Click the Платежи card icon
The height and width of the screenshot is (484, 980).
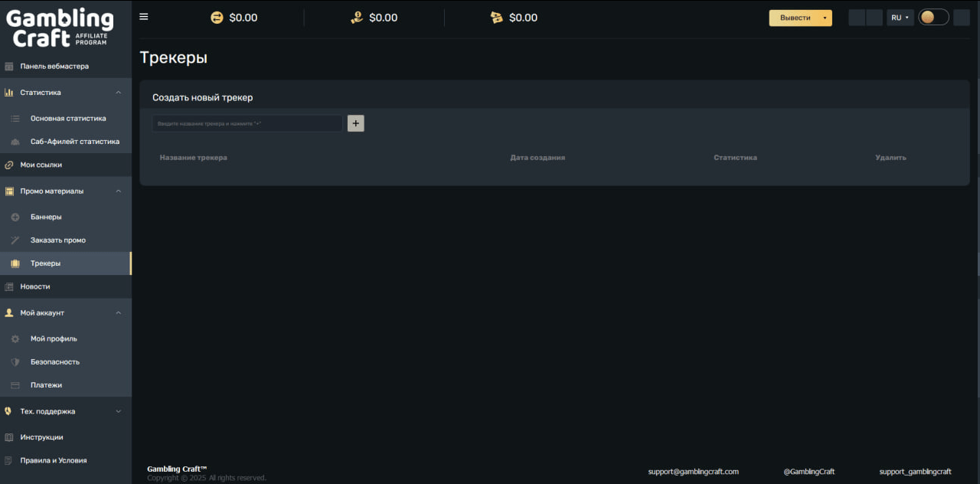[x=15, y=385]
